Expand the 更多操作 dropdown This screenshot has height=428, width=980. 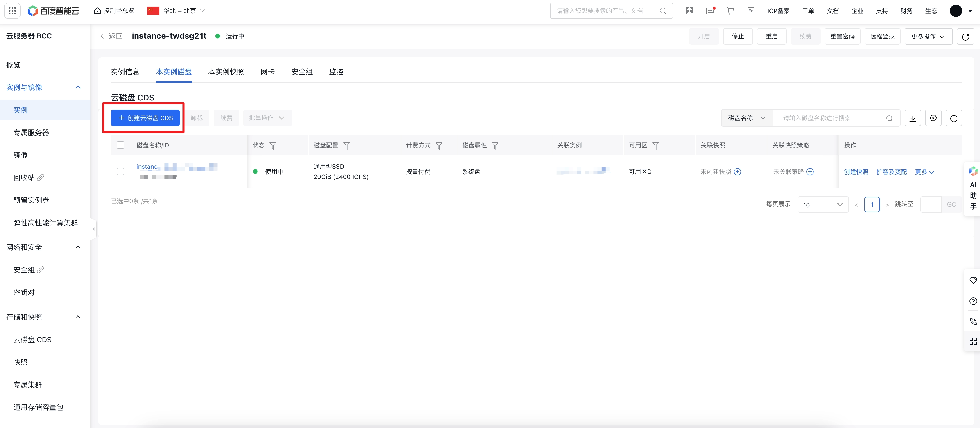pos(928,36)
